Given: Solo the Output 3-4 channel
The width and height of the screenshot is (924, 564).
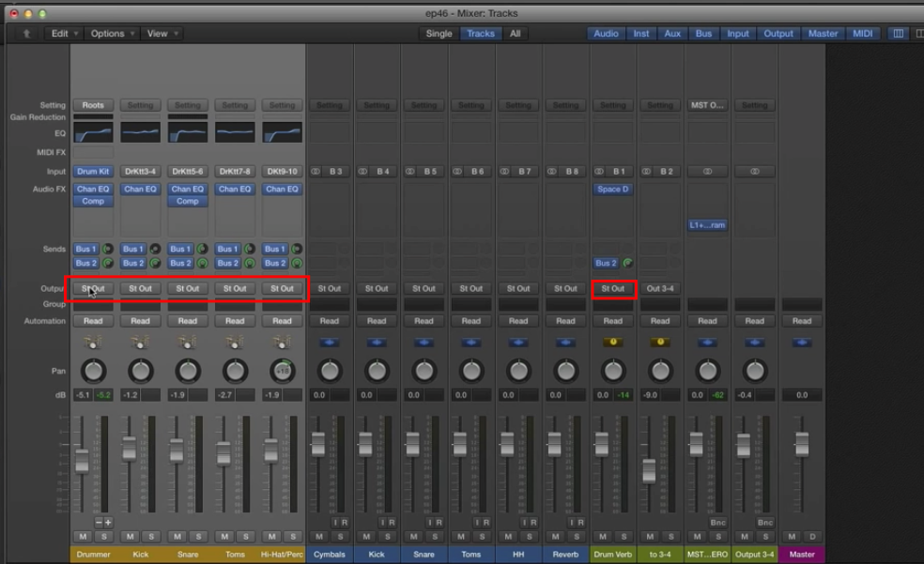Looking at the screenshot, I should pyautogui.click(x=765, y=537).
